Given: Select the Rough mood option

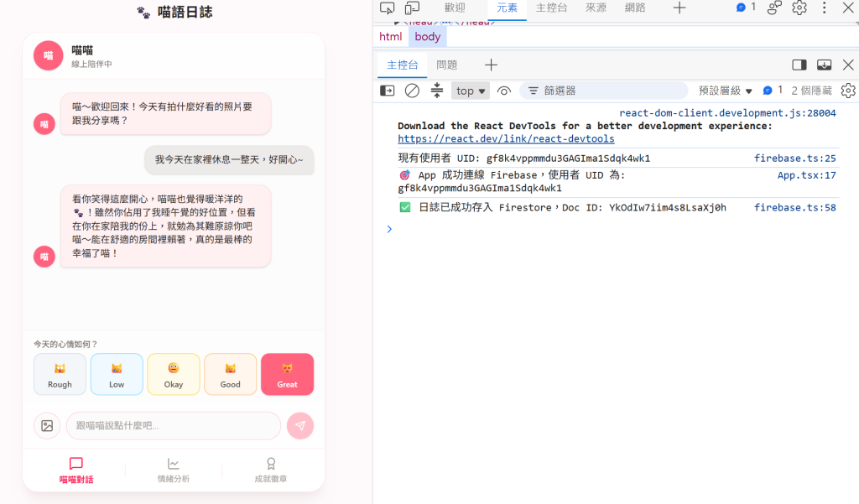Looking at the screenshot, I should coord(60,374).
